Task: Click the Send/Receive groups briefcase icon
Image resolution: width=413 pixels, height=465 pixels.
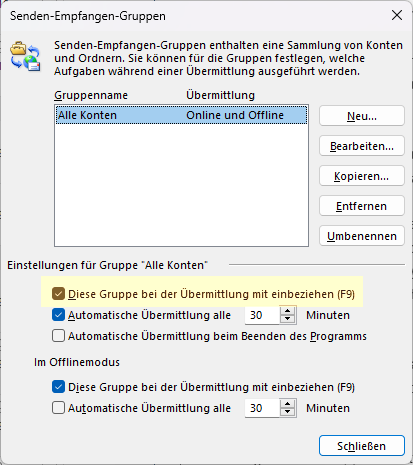Action: (x=25, y=56)
